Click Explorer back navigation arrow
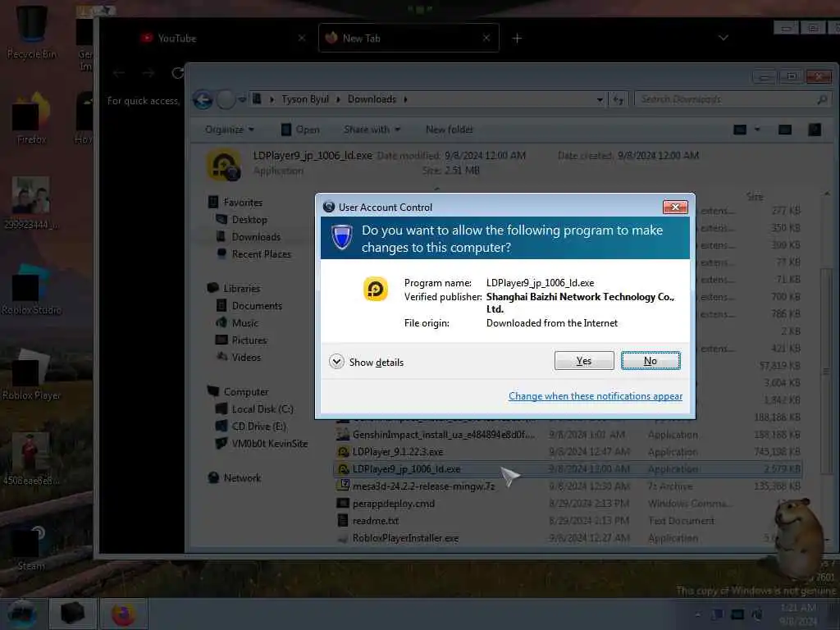Viewport: 840px width, 630px height. [203, 99]
